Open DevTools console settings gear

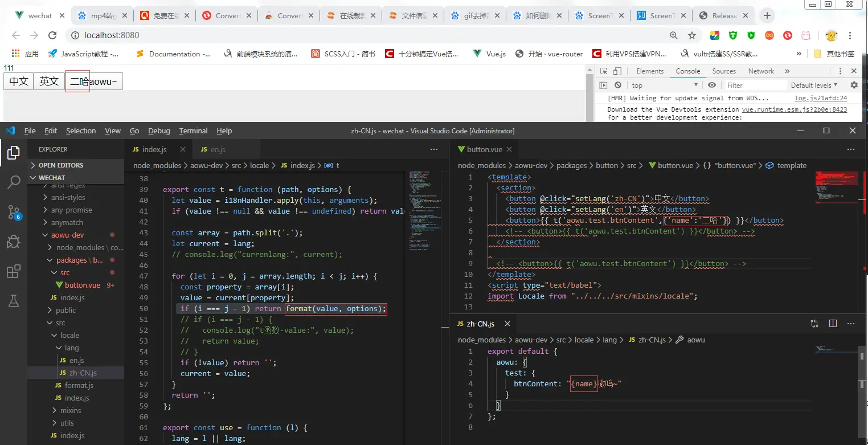[854, 85]
